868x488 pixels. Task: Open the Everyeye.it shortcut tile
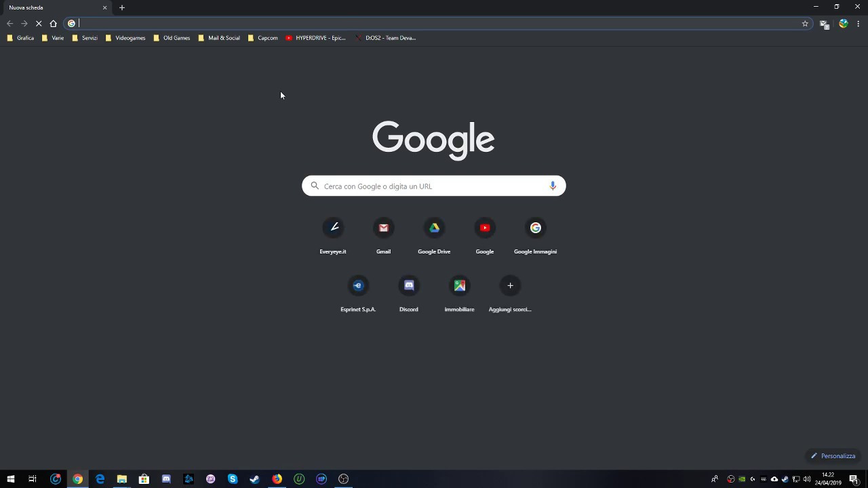(x=333, y=237)
